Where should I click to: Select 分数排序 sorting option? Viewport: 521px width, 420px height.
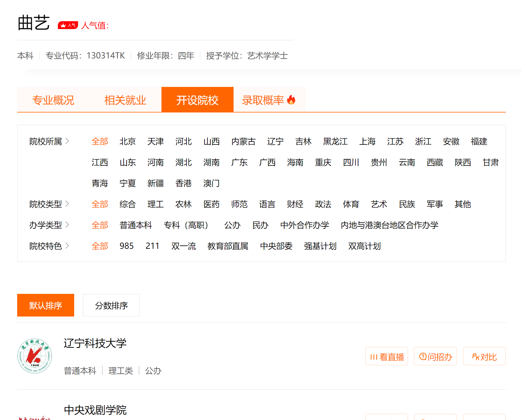[111, 305]
